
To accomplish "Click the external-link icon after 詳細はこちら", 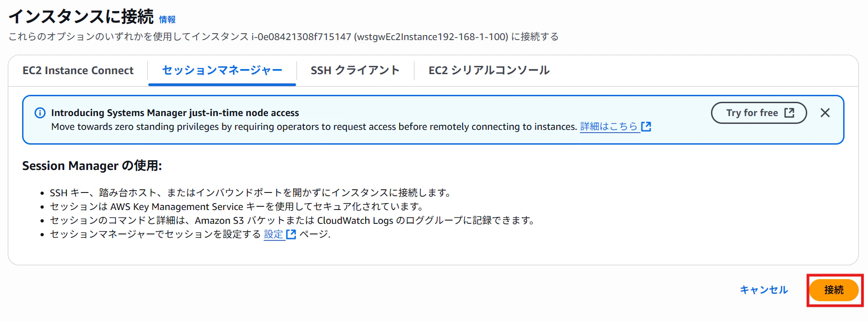I will pos(646,127).
